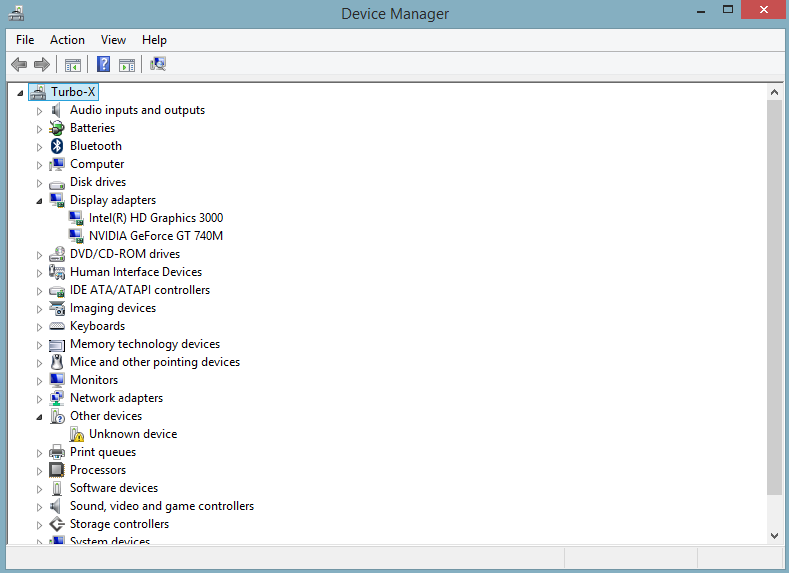Select the Turbo-X root computer node
The height and width of the screenshot is (573, 789).
tap(73, 92)
